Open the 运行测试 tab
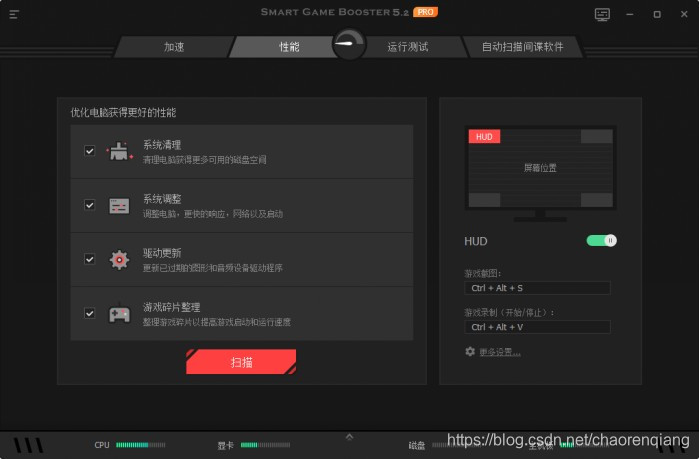 click(x=408, y=47)
